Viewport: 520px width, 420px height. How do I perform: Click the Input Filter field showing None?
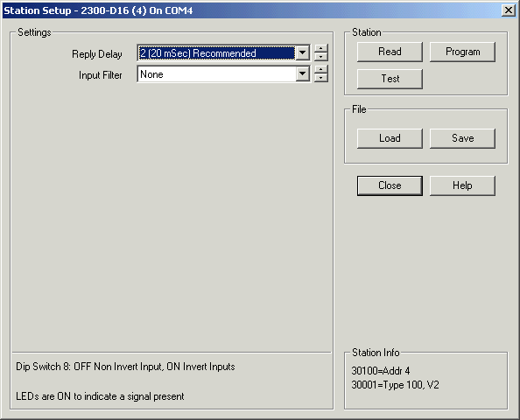(216, 73)
